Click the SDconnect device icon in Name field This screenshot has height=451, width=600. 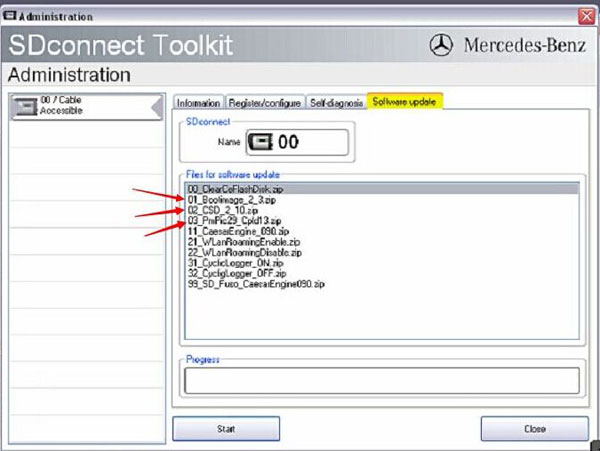click(x=261, y=142)
